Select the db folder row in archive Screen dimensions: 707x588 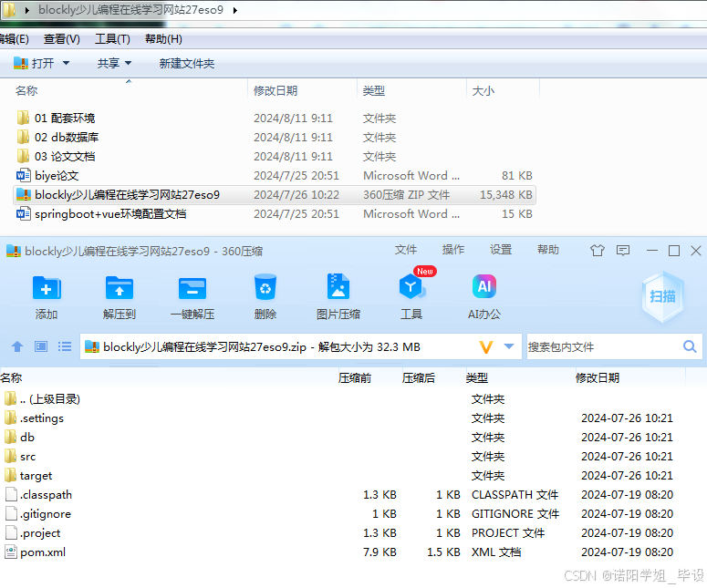point(343,437)
